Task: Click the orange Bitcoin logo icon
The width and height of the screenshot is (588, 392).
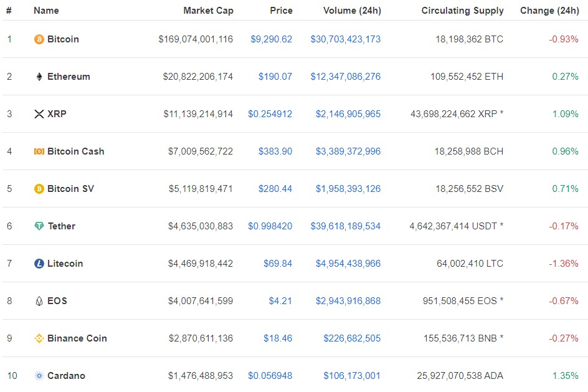Action: (x=39, y=39)
